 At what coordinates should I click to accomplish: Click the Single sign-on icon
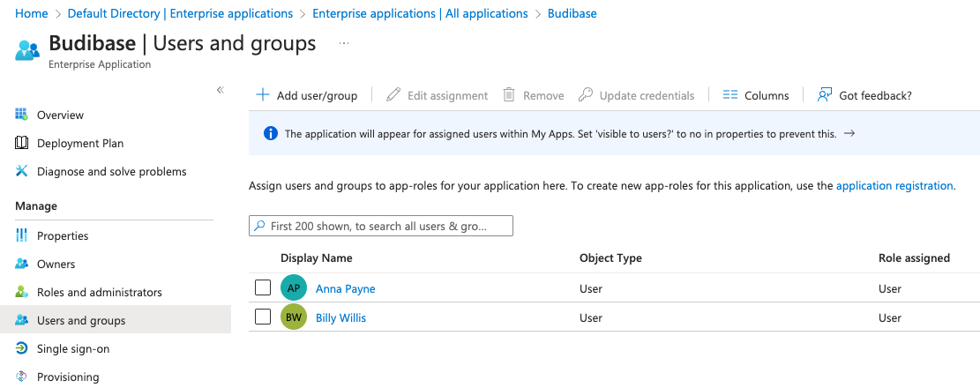pos(22,348)
